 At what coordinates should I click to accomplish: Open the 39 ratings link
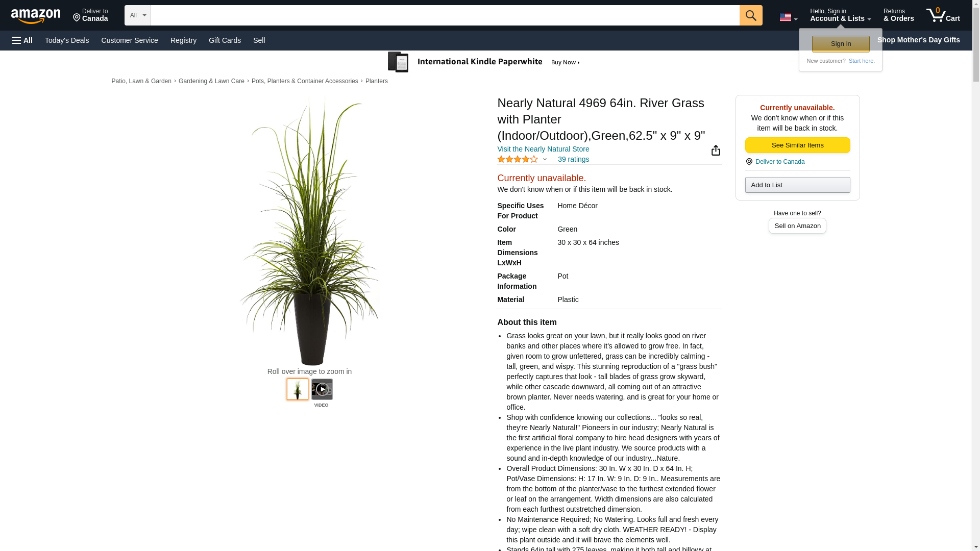tap(573, 159)
